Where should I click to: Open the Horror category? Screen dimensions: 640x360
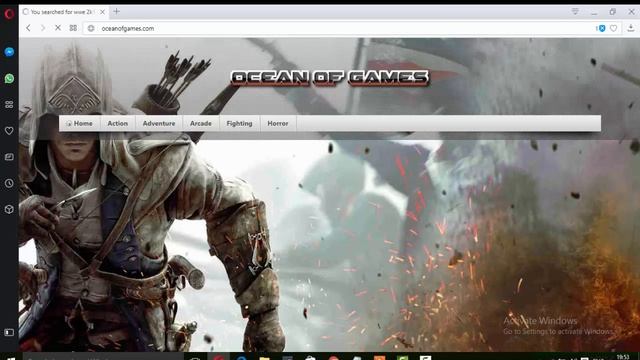tap(278, 123)
